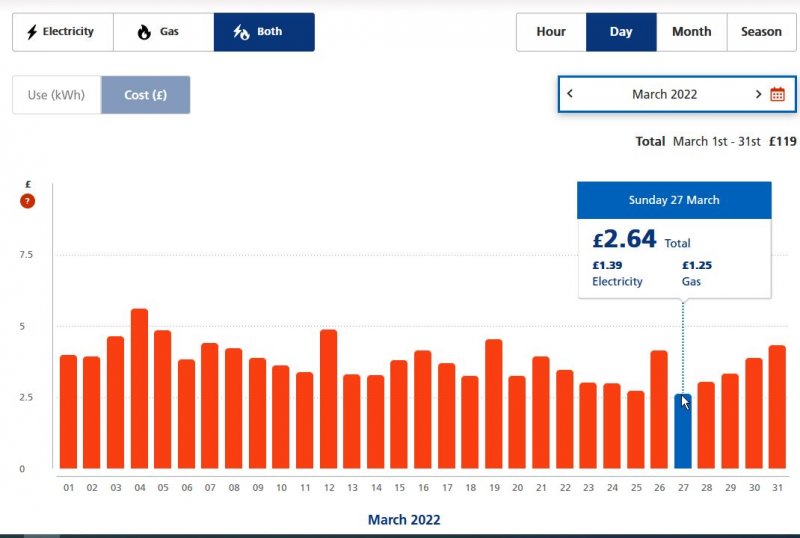The height and width of the screenshot is (538, 800).
Task: Click the last bar for 31 March
Action: point(777,407)
